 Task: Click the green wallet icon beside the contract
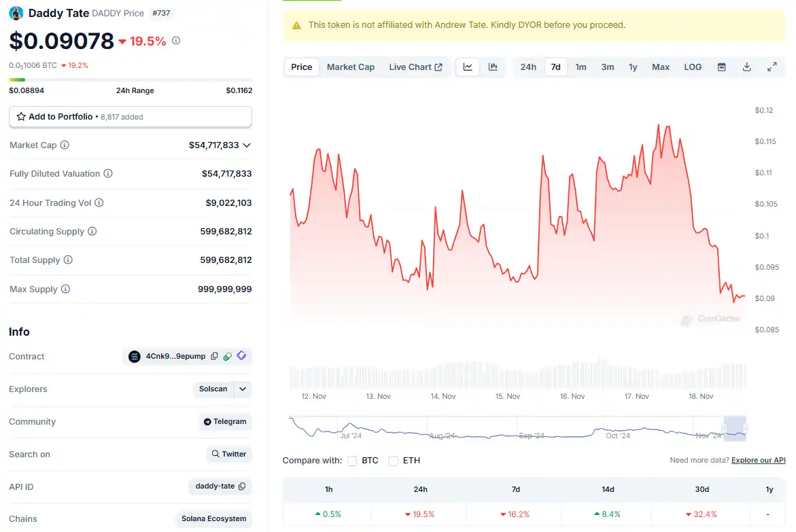pyautogui.click(x=228, y=356)
